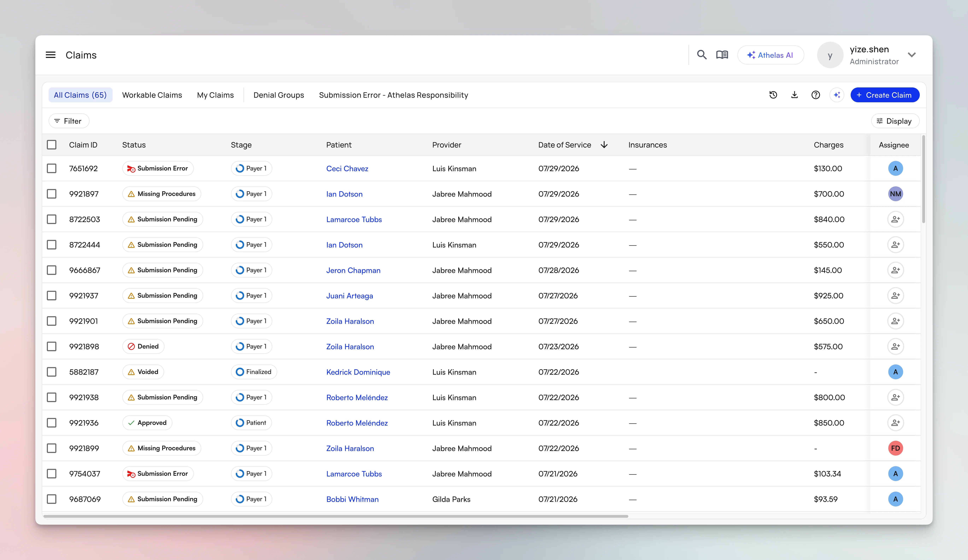Click the Approved status badge
Image resolution: width=968 pixels, height=560 pixels.
pyautogui.click(x=147, y=423)
